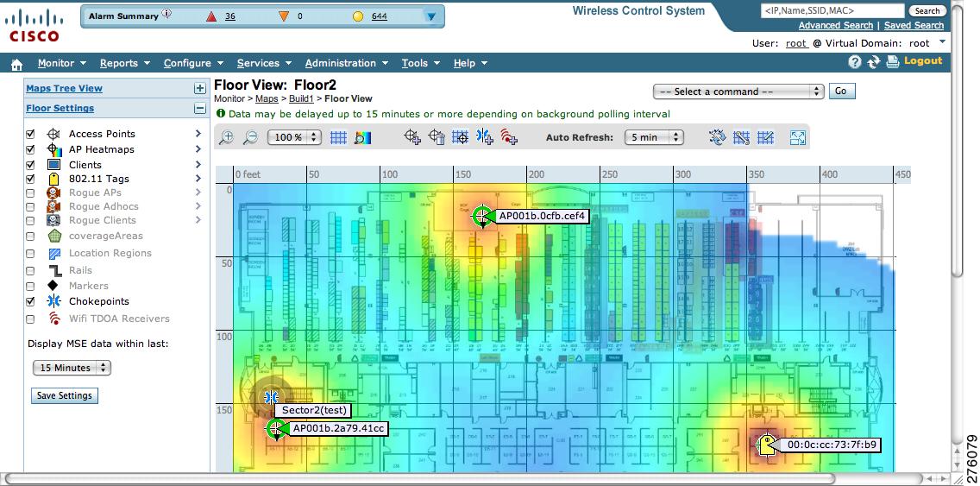Open the Select a command dropdown
This screenshot has width=980, height=486.
point(738,92)
